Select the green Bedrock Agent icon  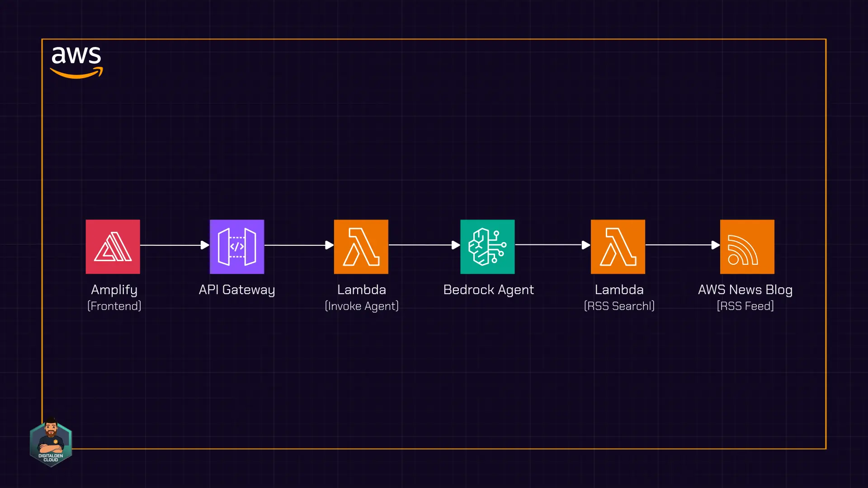coord(487,247)
